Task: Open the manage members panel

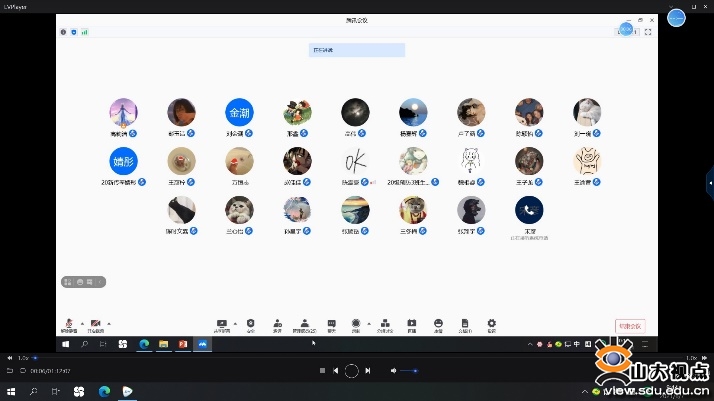Action: point(304,324)
